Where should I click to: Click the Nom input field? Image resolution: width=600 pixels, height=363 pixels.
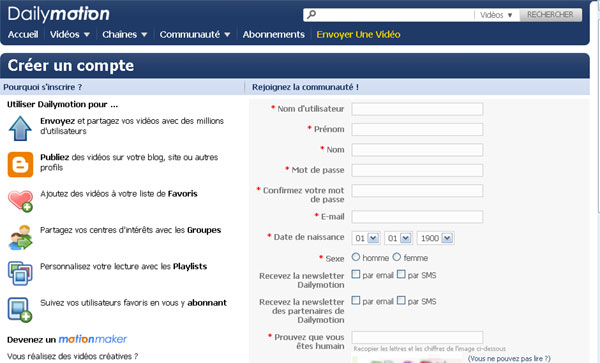[x=417, y=150]
